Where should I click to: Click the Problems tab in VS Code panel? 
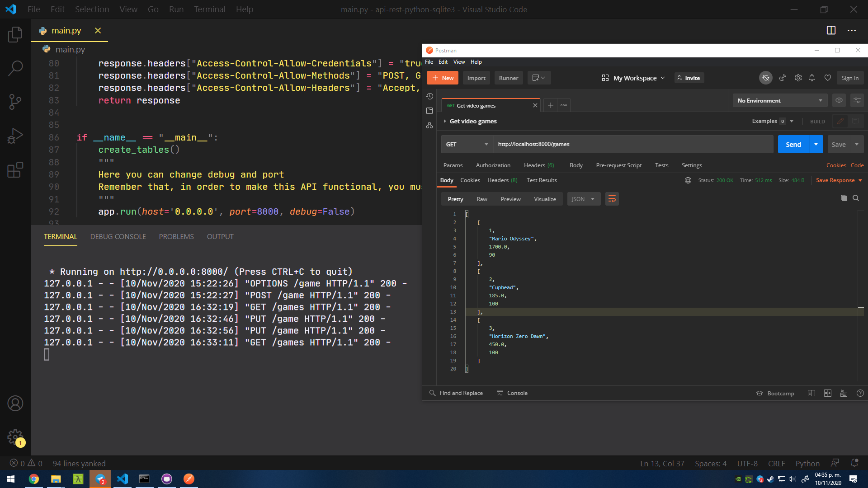click(176, 237)
